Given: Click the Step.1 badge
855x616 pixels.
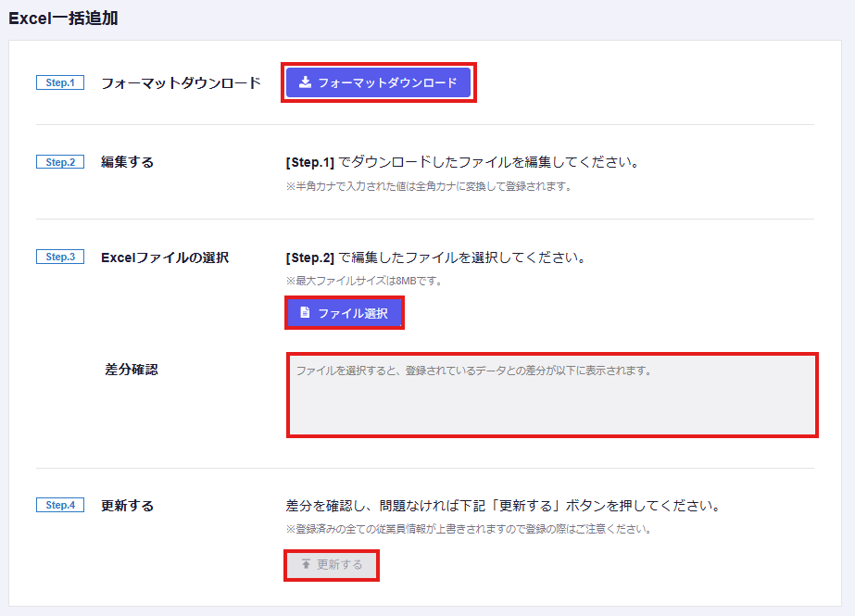Looking at the screenshot, I should (x=60, y=82).
